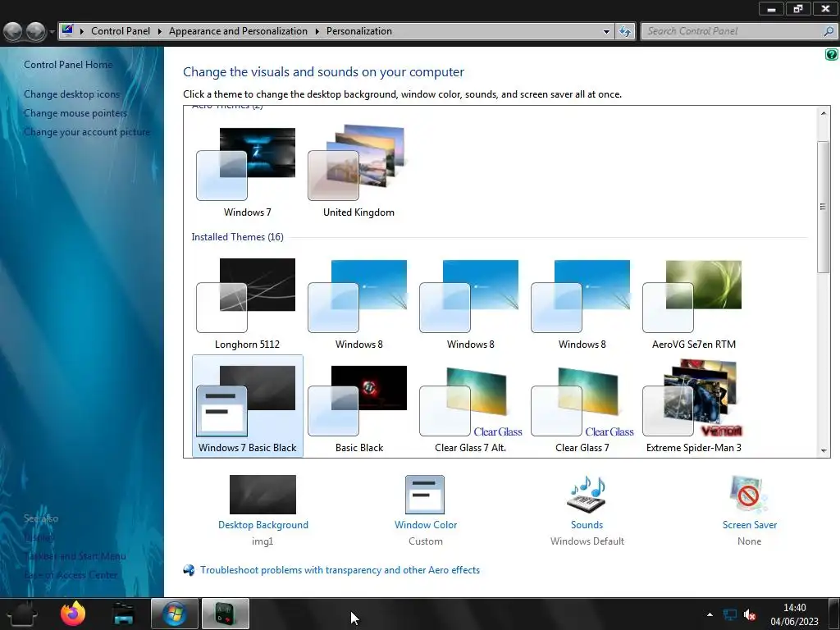Image resolution: width=840 pixels, height=630 pixels.
Task: Pick the Basic Black theme
Action: click(x=358, y=407)
